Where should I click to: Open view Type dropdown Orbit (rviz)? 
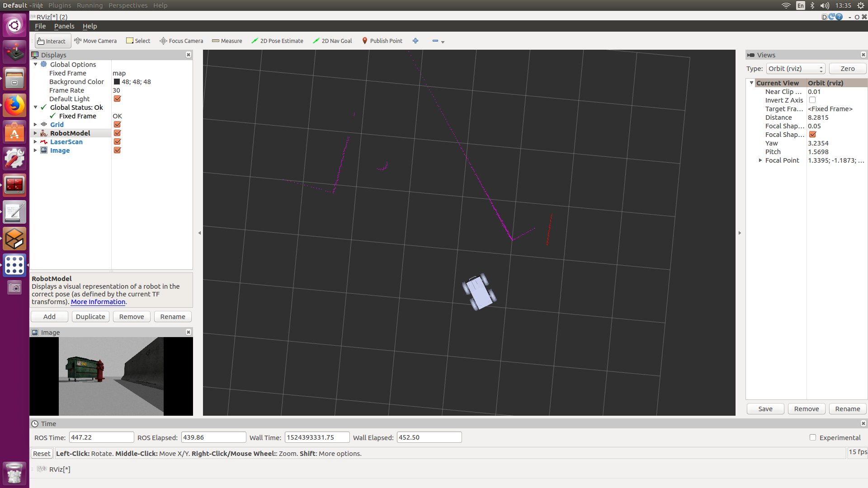point(796,69)
